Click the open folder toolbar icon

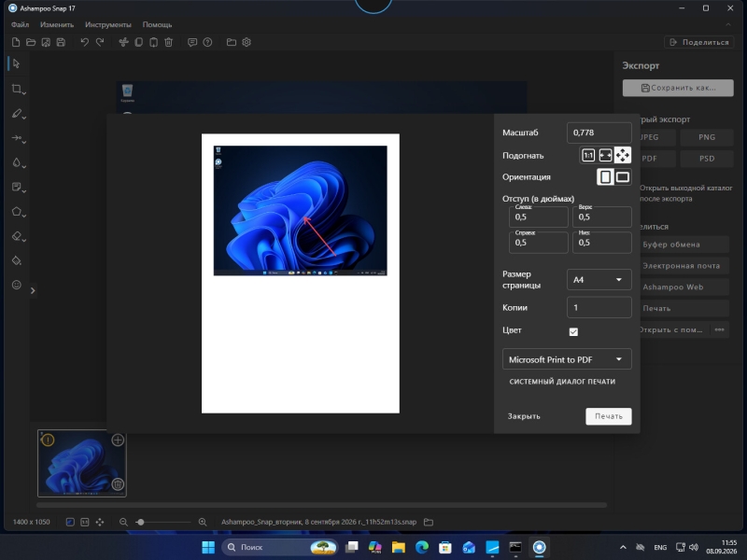click(31, 42)
